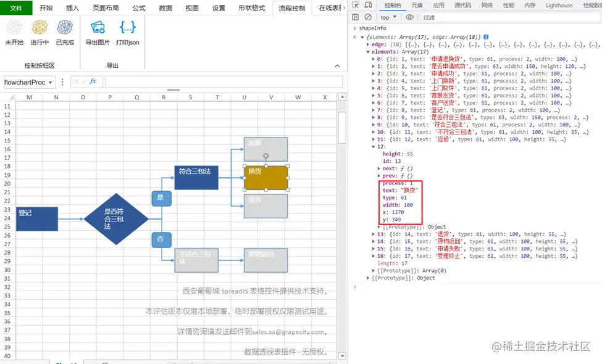Select the grey 不符合三包法 shape
Viewport: 602px width, 364px height.
pyautogui.click(x=196, y=260)
